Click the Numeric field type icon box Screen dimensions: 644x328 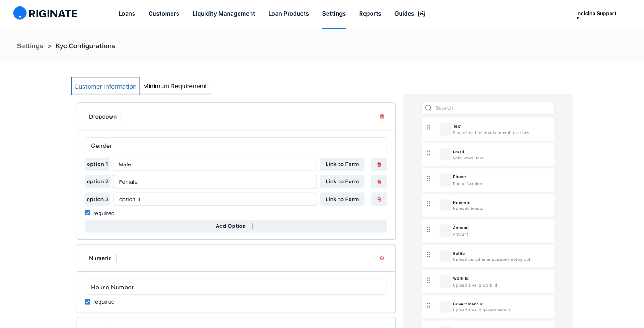click(445, 205)
